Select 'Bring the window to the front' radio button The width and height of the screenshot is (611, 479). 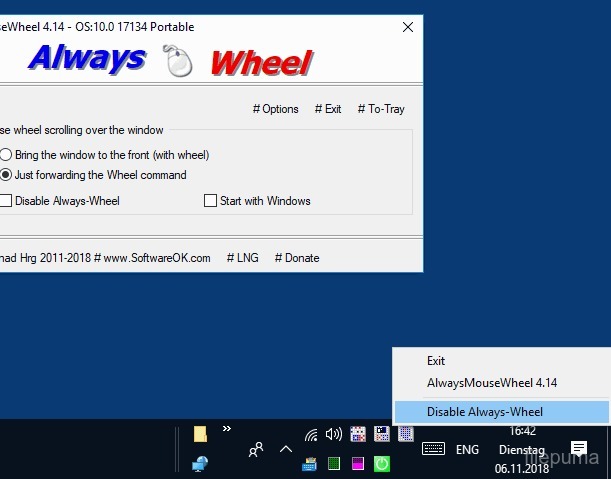[6, 155]
